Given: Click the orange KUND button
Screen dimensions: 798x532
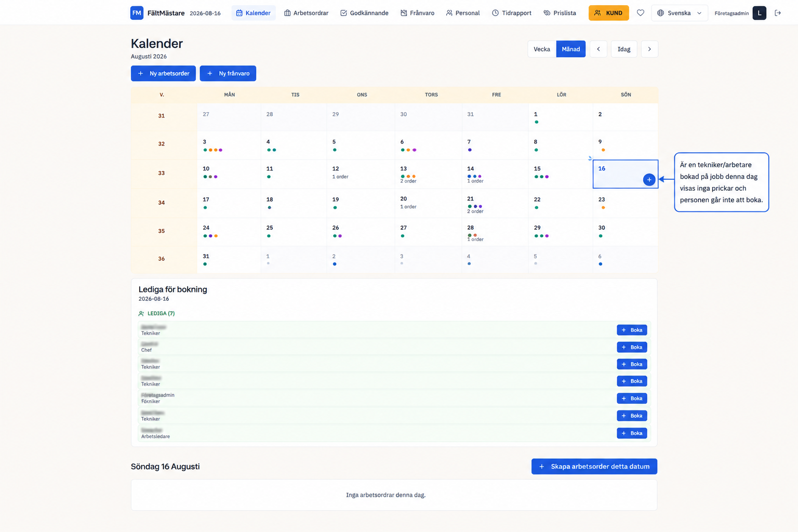Looking at the screenshot, I should pyautogui.click(x=608, y=13).
